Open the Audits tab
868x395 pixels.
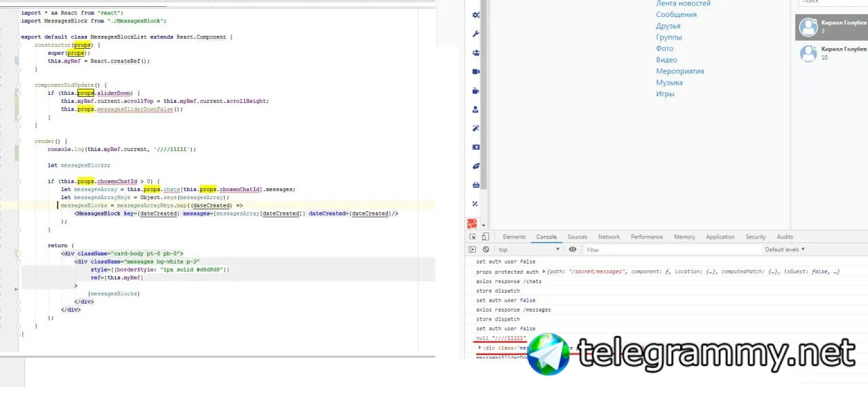(785, 237)
